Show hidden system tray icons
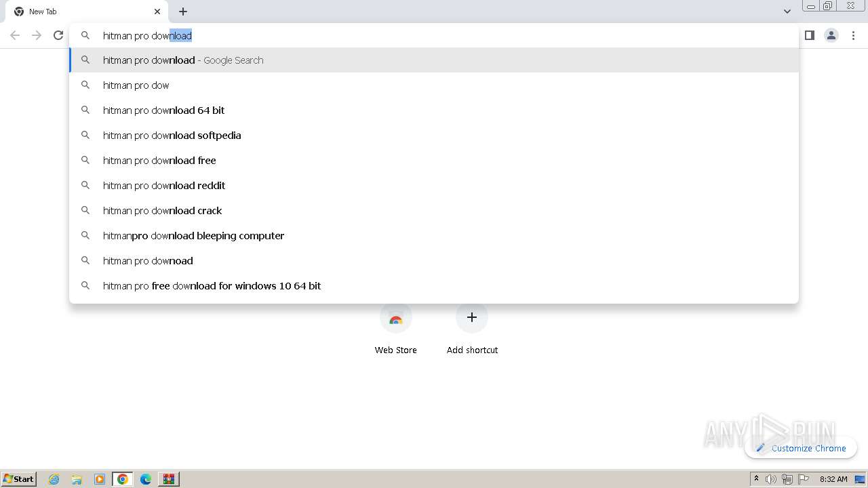The image size is (868, 488). 756,479
